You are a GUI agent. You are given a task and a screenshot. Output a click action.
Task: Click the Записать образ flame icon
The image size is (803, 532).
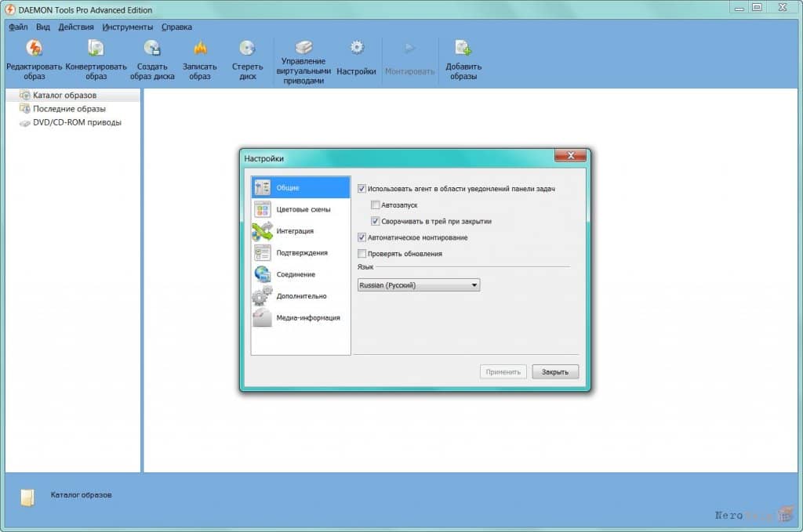tap(200, 49)
